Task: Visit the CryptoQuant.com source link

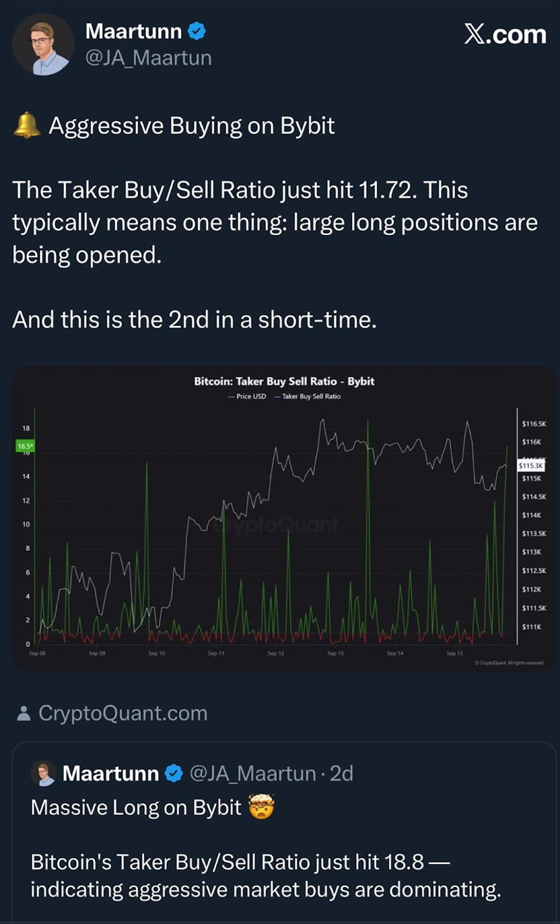Action: point(123,713)
